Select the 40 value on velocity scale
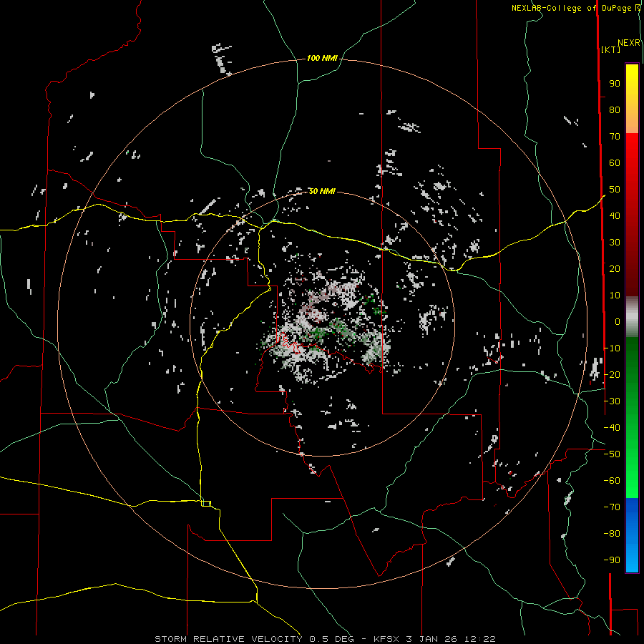The image size is (644, 644). coord(615,216)
